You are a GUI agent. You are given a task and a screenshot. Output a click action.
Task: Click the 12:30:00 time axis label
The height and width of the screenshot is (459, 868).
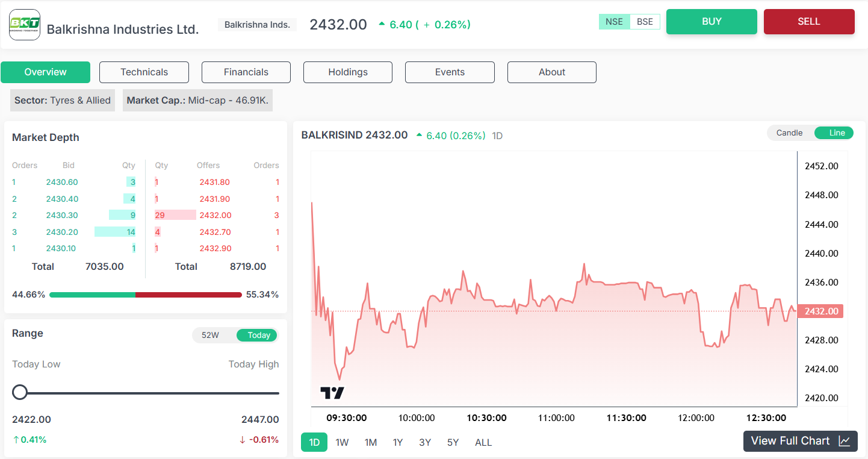(x=766, y=417)
